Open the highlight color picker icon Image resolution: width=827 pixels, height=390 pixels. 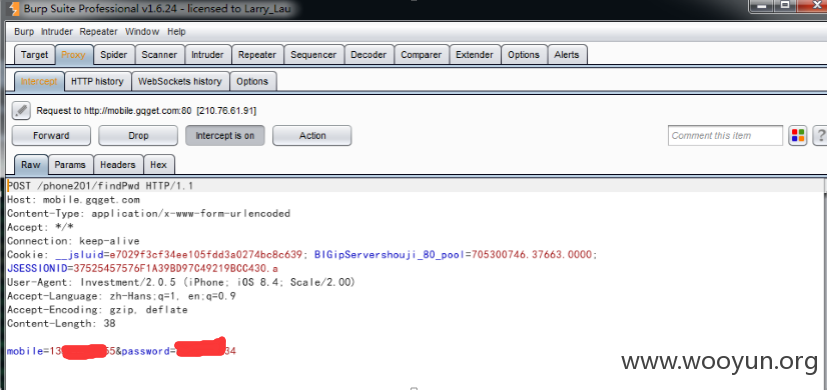tap(797, 136)
